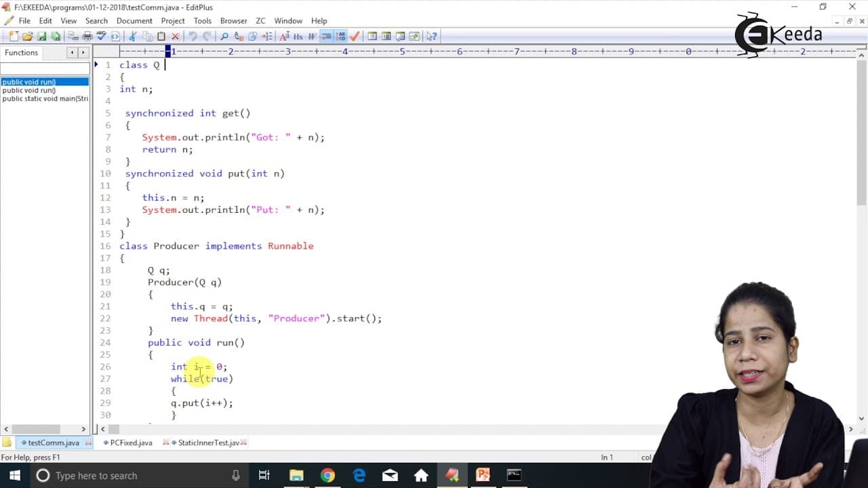Click the 'q.put(i++);' code line
This screenshot has height=488, width=868.
point(202,403)
